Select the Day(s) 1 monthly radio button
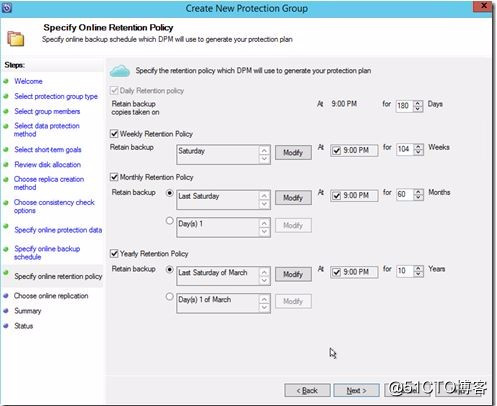497x406 pixels. pos(170,220)
